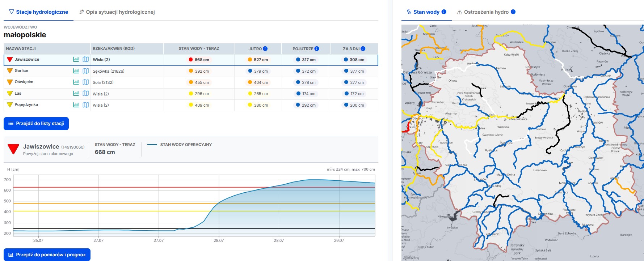
Task: Click info icon beside POJUTRZE header
Action: click(x=317, y=48)
